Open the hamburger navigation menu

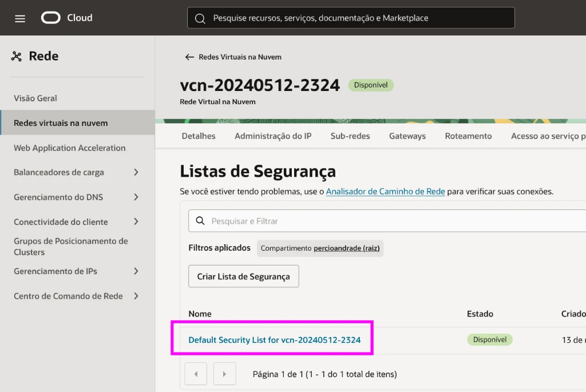[x=20, y=18]
